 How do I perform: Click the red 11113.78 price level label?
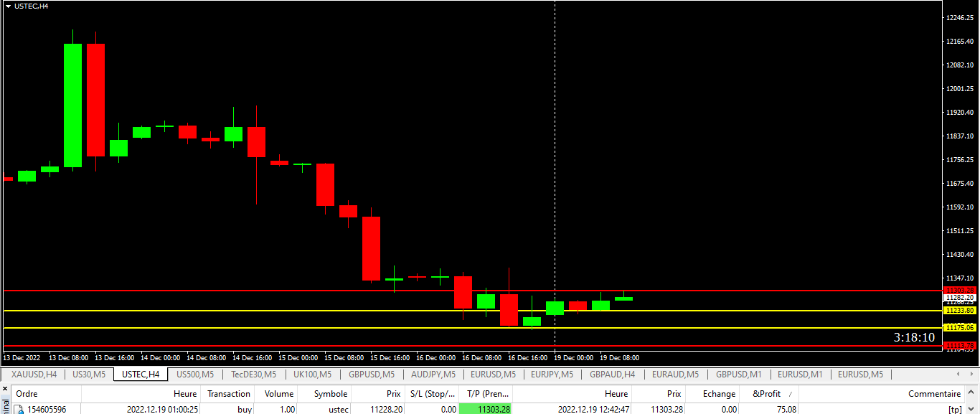pos(959,346)
